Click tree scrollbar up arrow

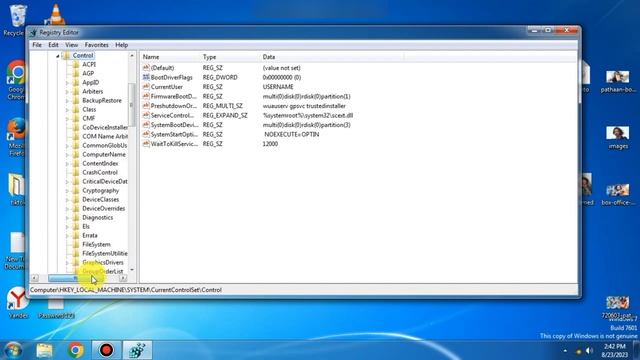pyautogui.click(x=132, y=56)
